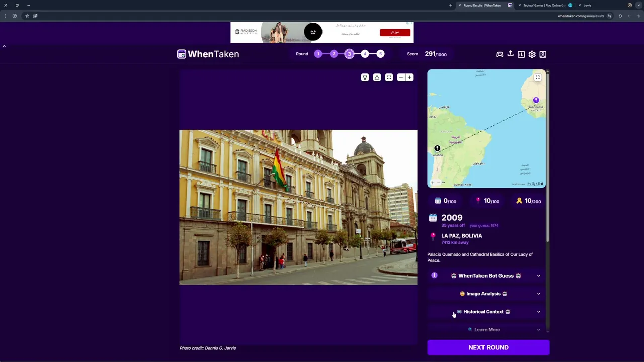
Task: Go to round 1 results
Action: click(x=318, y=54)
